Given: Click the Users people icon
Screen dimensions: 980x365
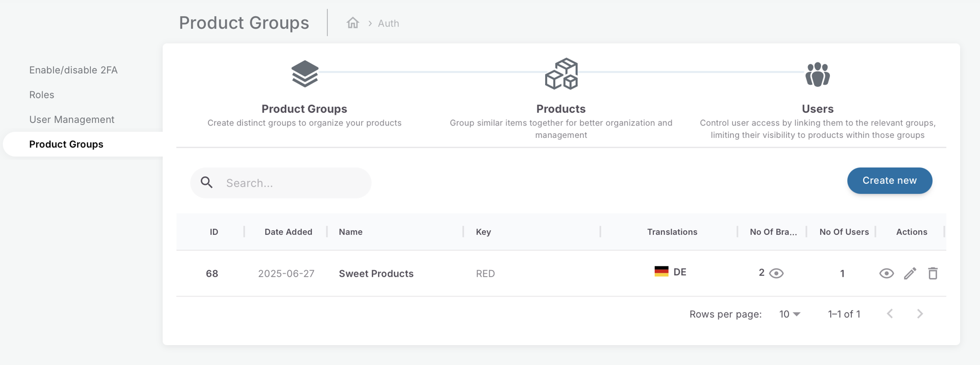Looking at the screenshot, I should coord(818,75).
